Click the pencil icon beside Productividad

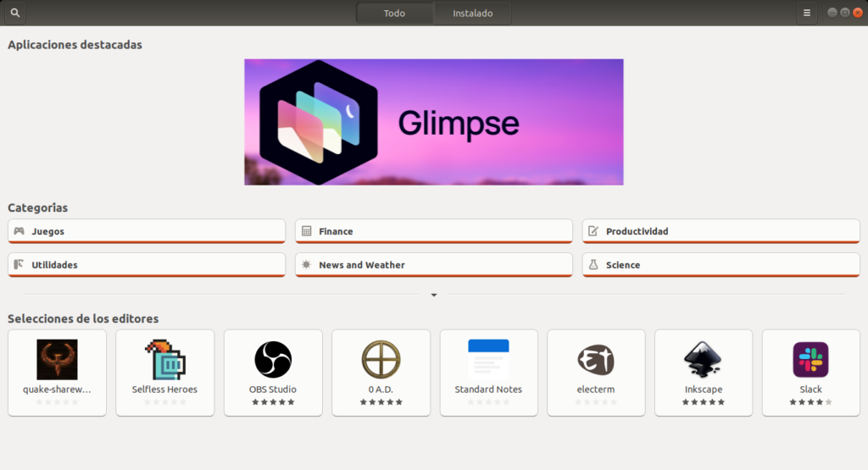click(x=593, y=231)
